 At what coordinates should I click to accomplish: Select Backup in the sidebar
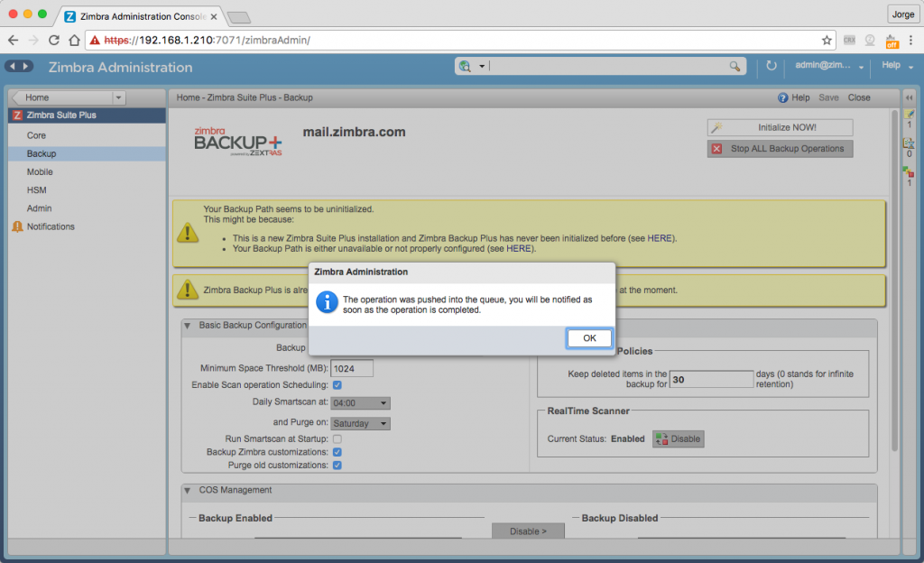pyautogui.click(x=87, y=153)
